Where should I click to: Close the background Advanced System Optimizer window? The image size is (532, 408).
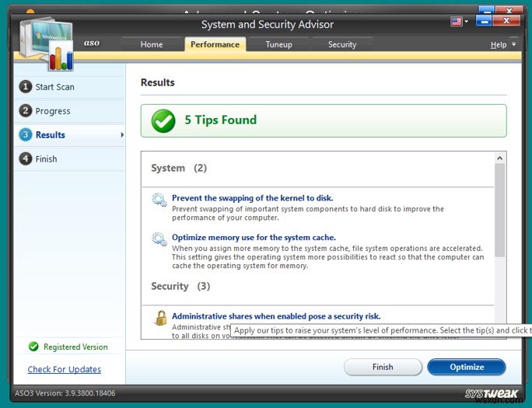[509, 11]
